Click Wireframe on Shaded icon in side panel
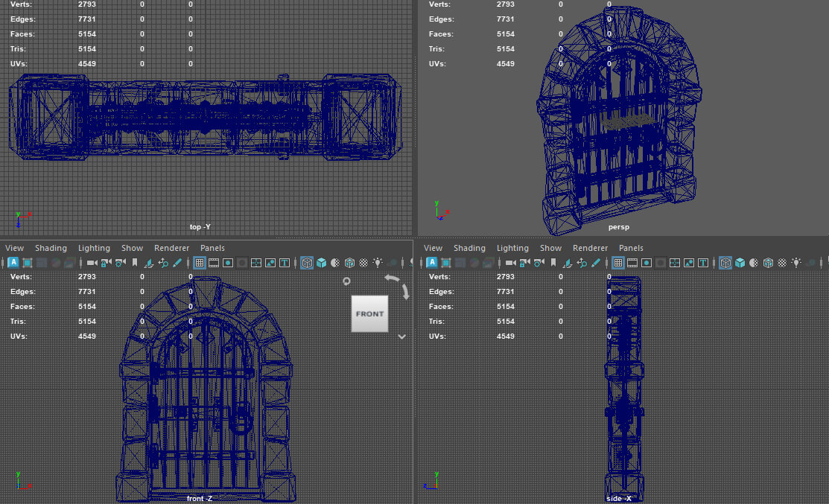 coord(768,263)
